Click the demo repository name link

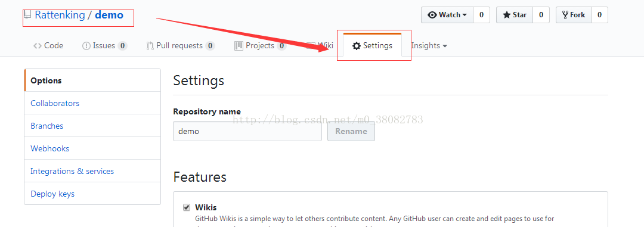pos(109,15)
